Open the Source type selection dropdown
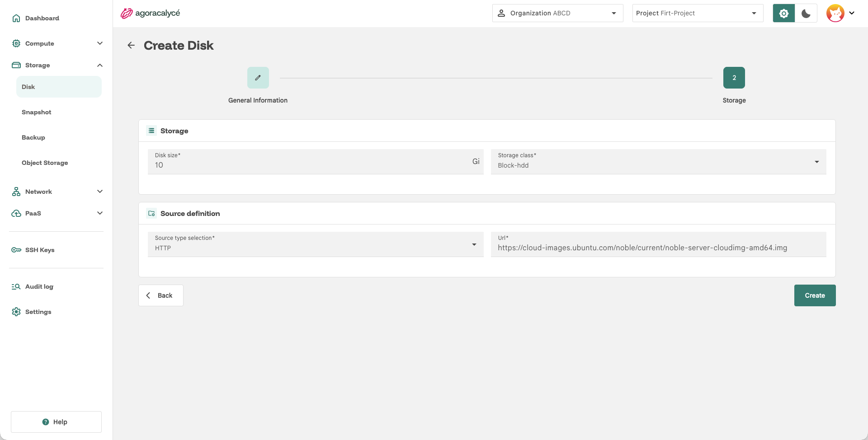 click(x=316, y=244)
